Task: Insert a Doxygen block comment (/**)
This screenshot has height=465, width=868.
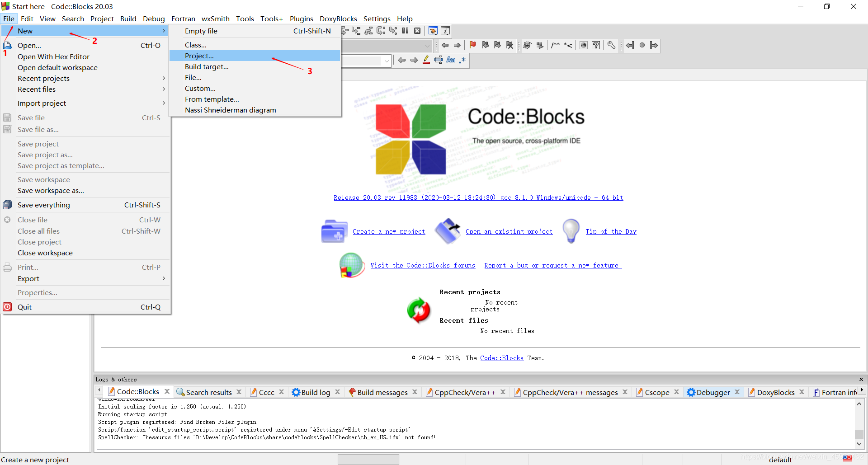Action: tap(555, 45)
